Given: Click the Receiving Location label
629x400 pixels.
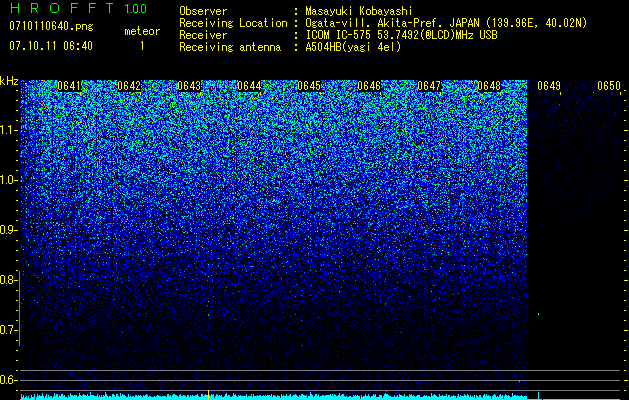Looking at the screenshot, I should click(233, 23).
